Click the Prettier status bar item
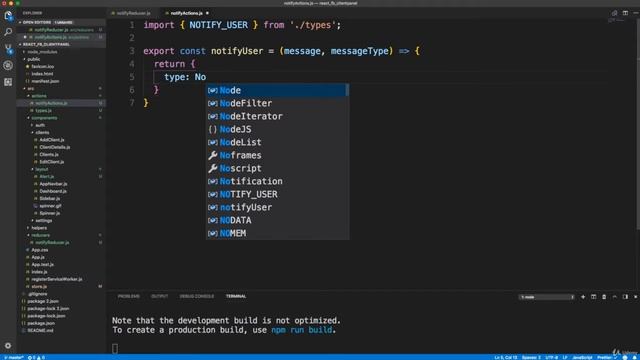Viewport: 640px width, 360px height. [x=607, y=358]
